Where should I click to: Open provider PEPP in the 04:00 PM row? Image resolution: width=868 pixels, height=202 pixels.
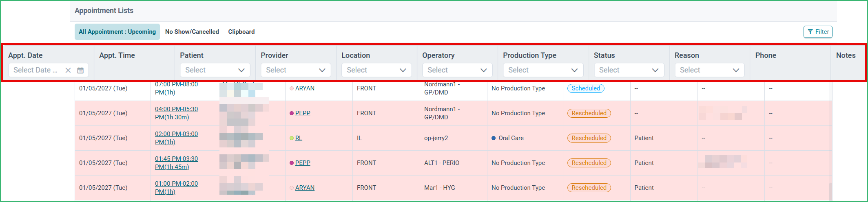point(303,113)
